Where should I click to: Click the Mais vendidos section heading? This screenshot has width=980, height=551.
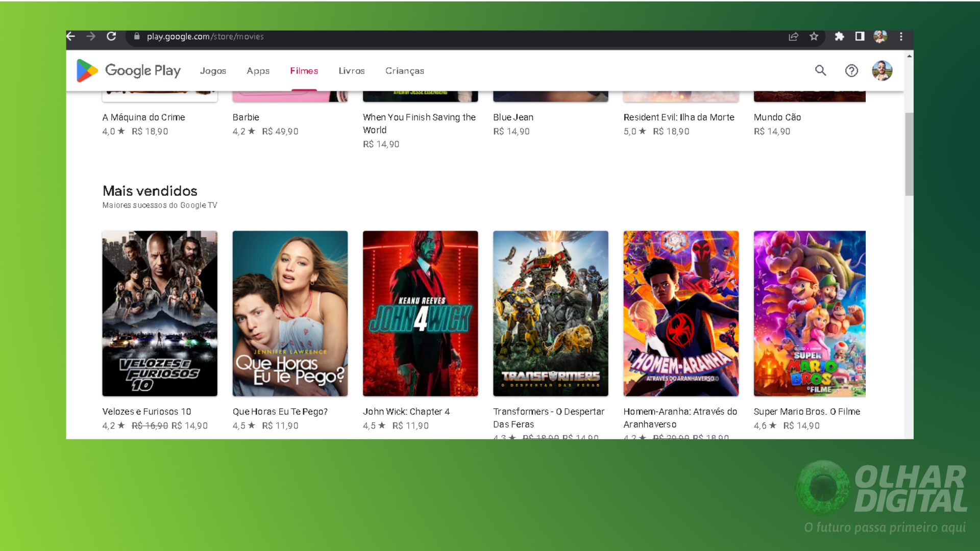click(150, 191)
